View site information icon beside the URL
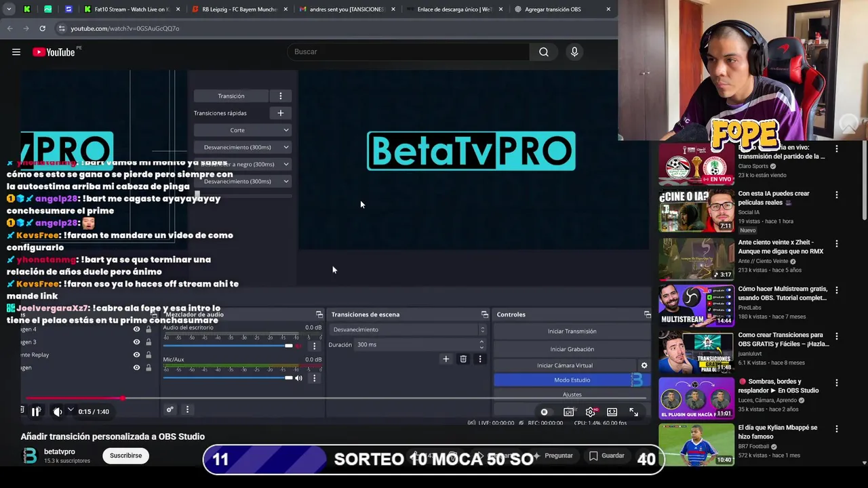Image resolution: width=868 pixels, height=488 pixels. [62, 28]
